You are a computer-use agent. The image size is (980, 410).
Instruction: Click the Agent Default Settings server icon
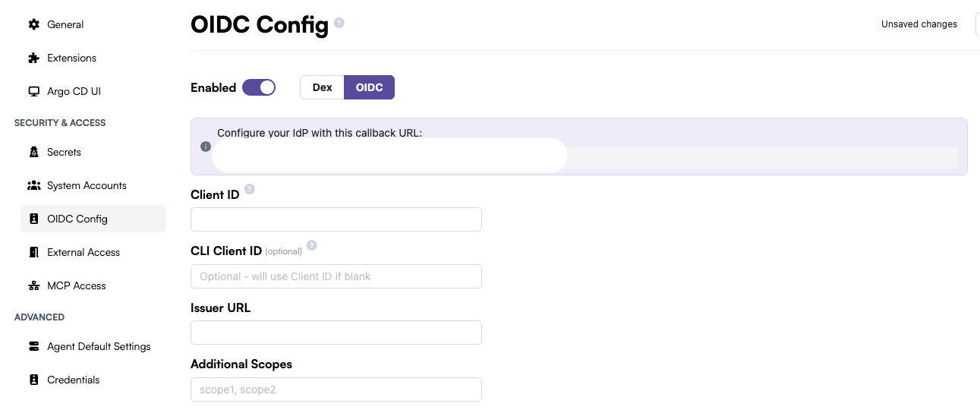click(x=33, y=346)
